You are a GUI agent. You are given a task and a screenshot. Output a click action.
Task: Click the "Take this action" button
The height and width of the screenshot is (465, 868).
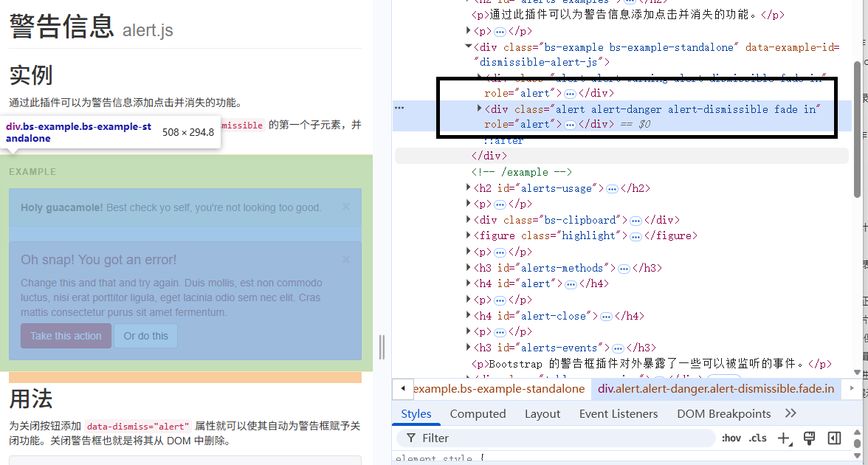66,336
